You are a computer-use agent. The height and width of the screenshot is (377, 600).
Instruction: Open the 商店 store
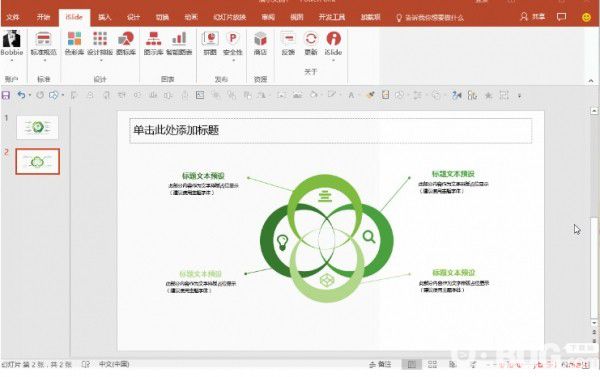tap(260, 43)
